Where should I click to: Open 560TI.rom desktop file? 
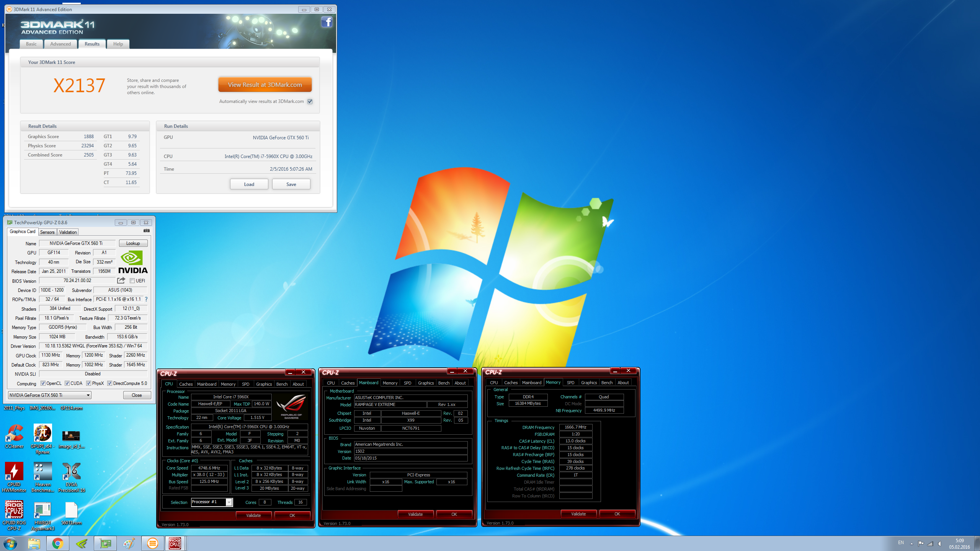(x=71, y=513)
